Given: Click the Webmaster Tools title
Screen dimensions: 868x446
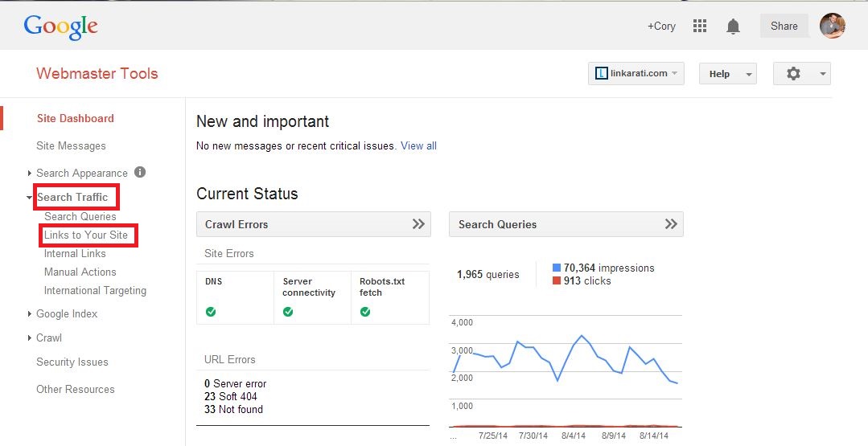Looking at the screenshot, I should (97, 73).
